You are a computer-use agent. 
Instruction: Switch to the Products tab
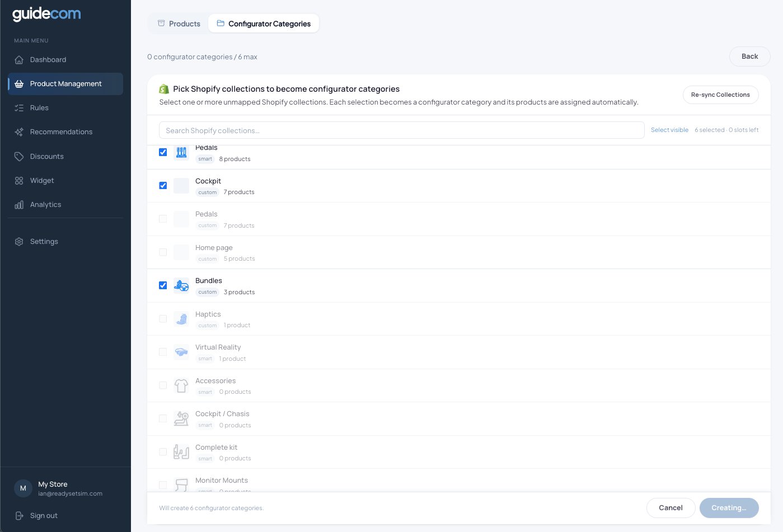tap(179, 23)
